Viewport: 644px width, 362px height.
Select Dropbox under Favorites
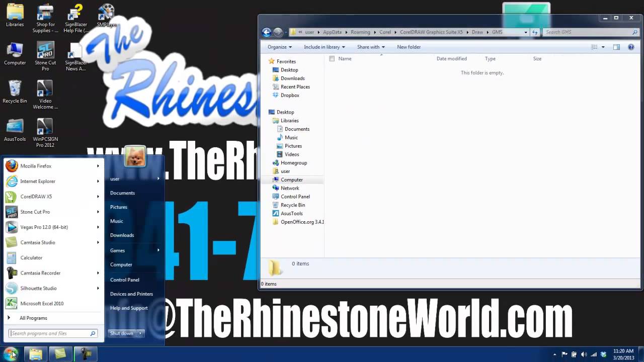290,95
